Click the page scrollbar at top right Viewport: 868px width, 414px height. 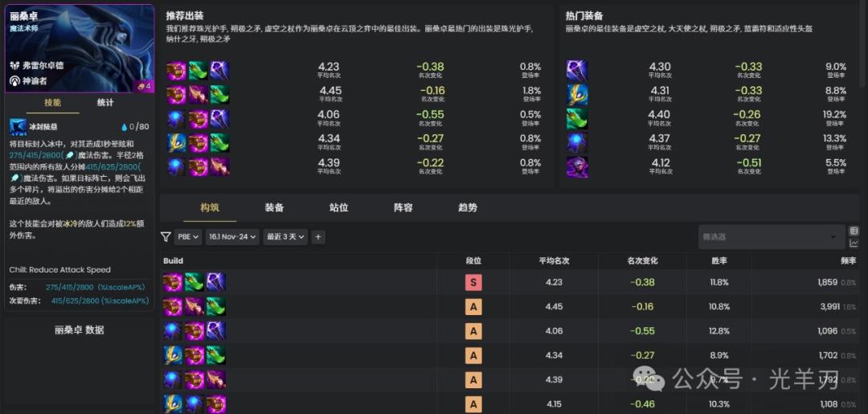(862, 44)
